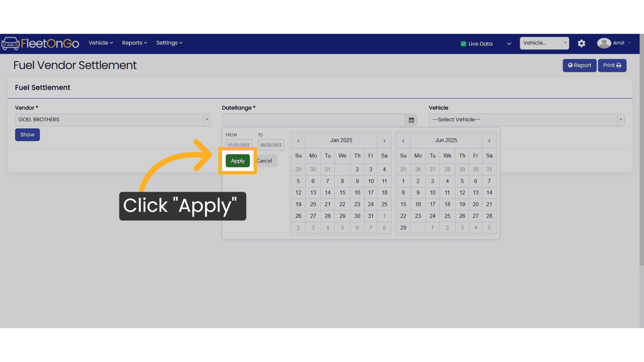Select January 2 in the left calendar
Viewport: 644px width, 362px height.
click(357, 169)
